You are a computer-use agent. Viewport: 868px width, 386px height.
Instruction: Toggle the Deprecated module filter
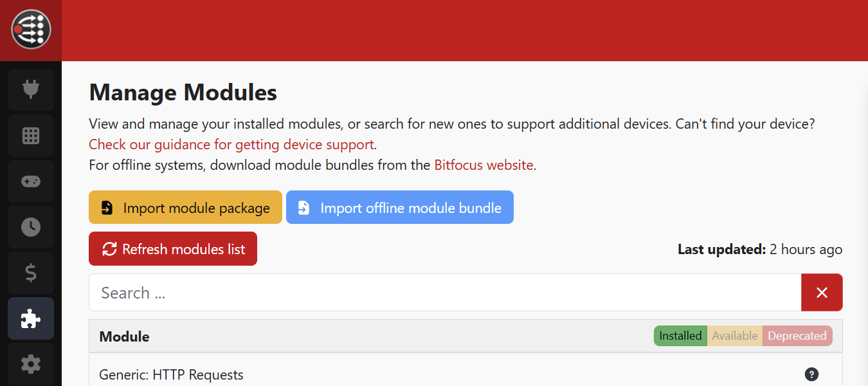(x=797, y=336)
